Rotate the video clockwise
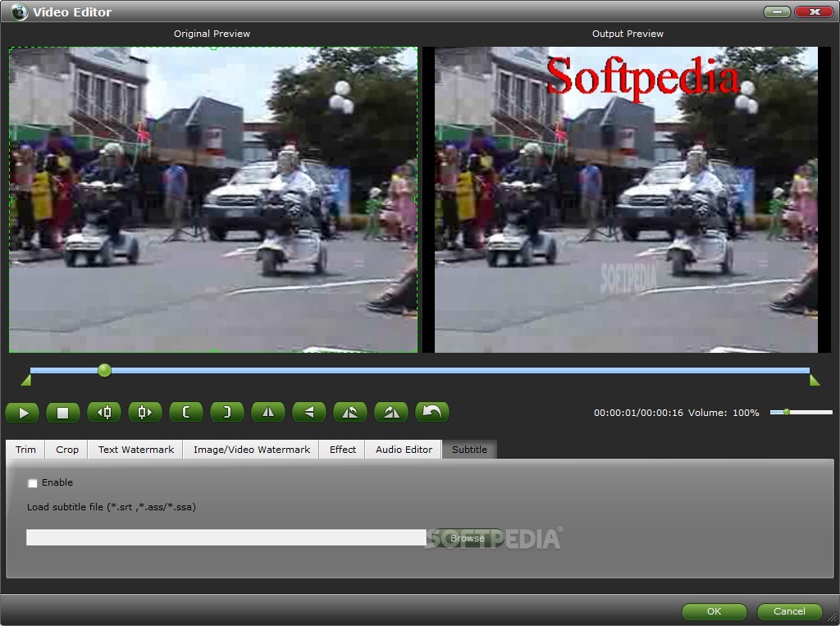This screenshot has height=626, width=840. pos(391,413)
